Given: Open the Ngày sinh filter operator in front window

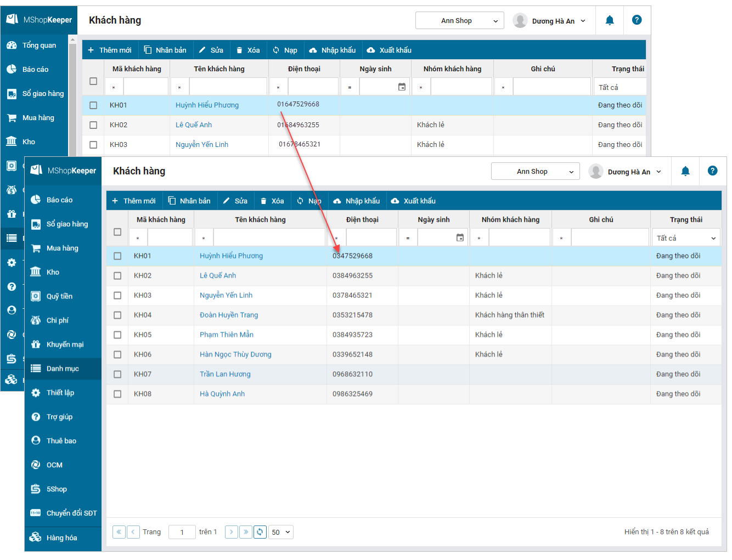Looking at the screenshot, I should click(x=408, y=238).
